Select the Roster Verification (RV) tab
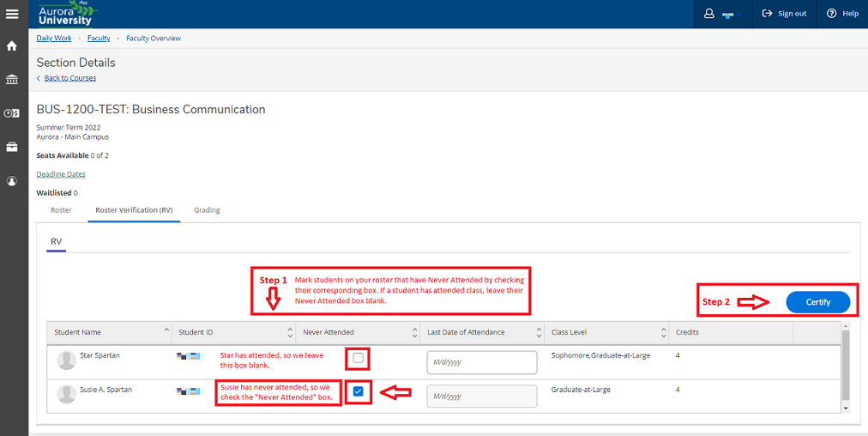This screenshot has width=868, height=436. (134, 210)
